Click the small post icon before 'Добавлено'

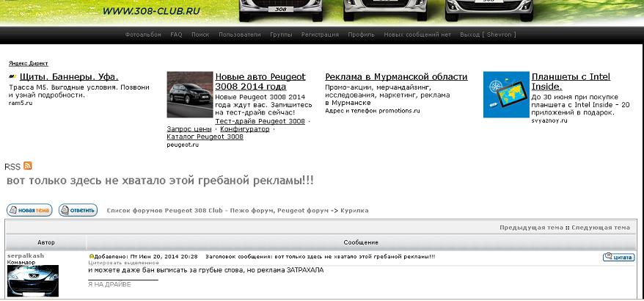(91, 256)
